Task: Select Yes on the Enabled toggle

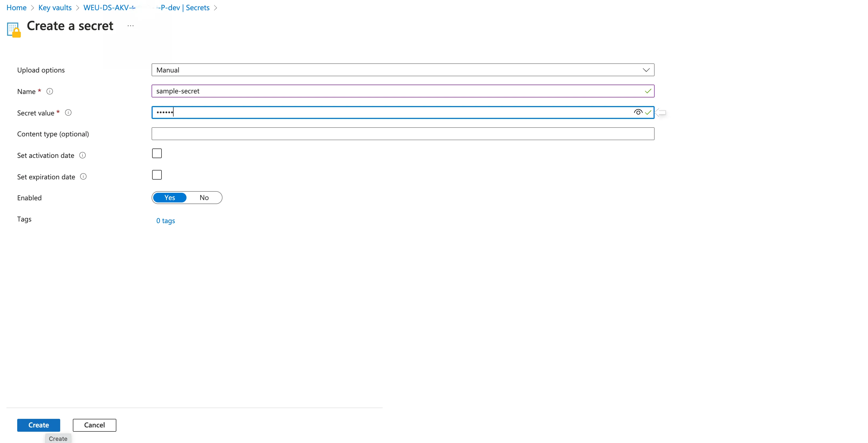Action: 170,198
